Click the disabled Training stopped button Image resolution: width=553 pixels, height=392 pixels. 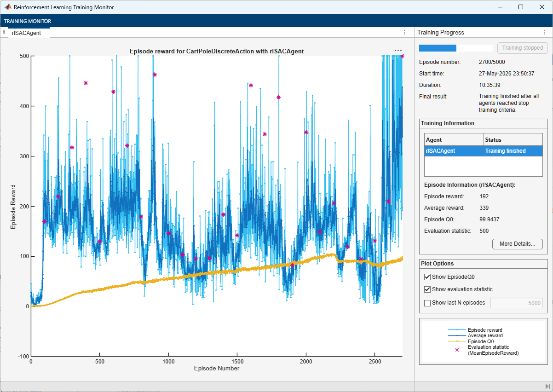523,48
